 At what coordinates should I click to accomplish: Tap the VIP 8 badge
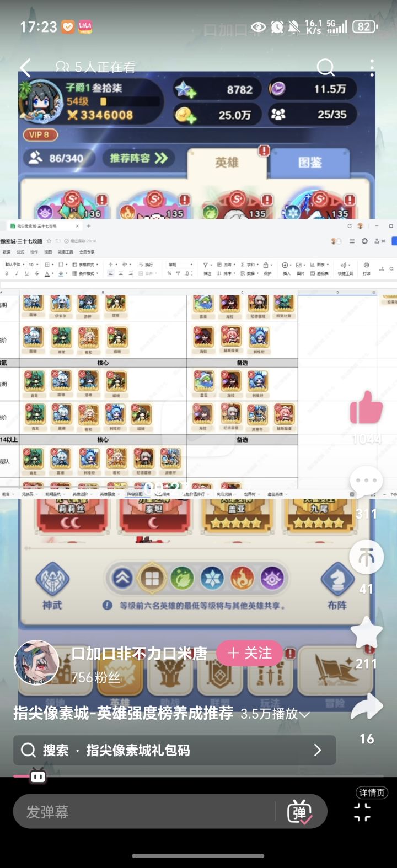[40, 134]
